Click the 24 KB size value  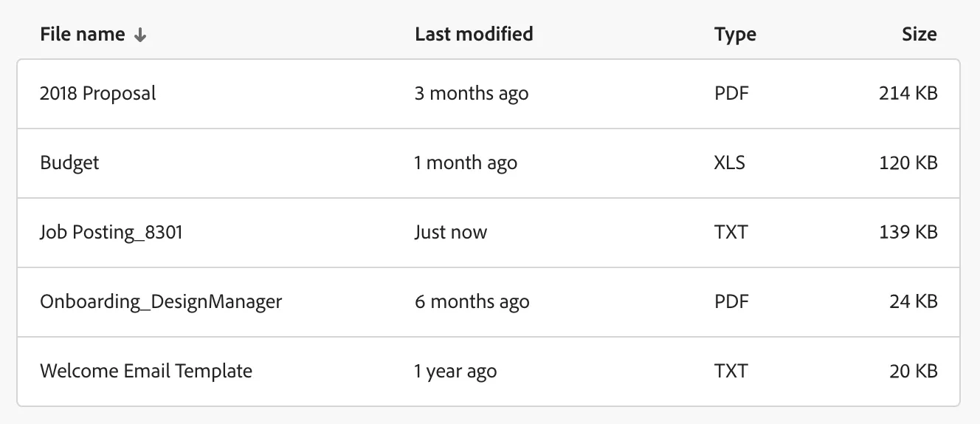click(913, 301)
